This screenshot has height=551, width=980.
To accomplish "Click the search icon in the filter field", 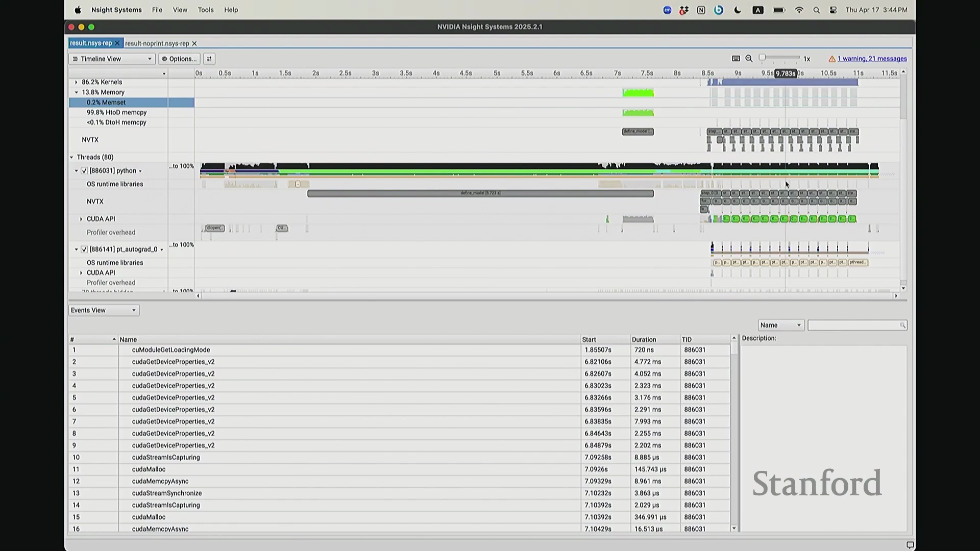I will click(902, 325).
